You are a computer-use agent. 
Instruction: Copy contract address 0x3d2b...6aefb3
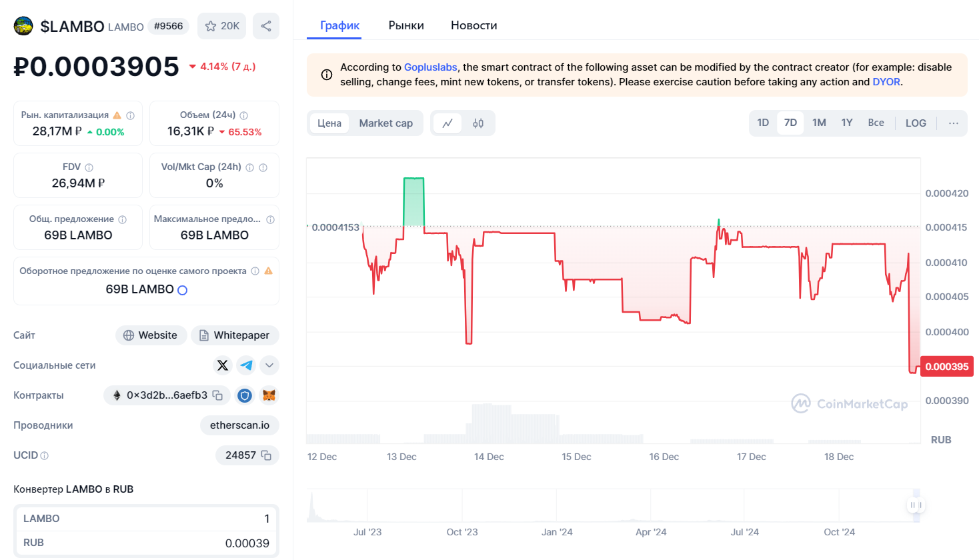tap(217, 395)
